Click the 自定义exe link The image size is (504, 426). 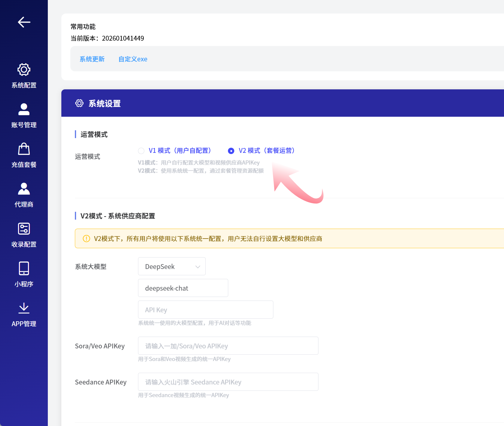pos(133,59)
